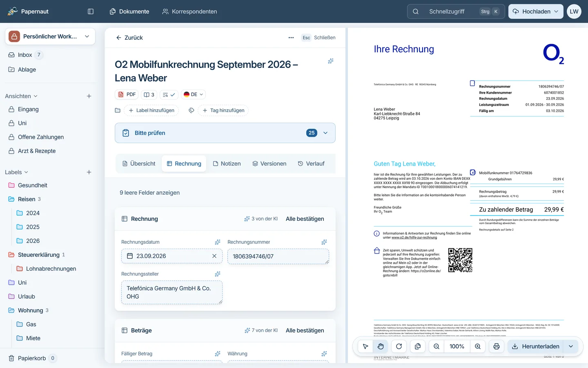
Task: Add a new label with Labels plus
Action: (89, 172)
